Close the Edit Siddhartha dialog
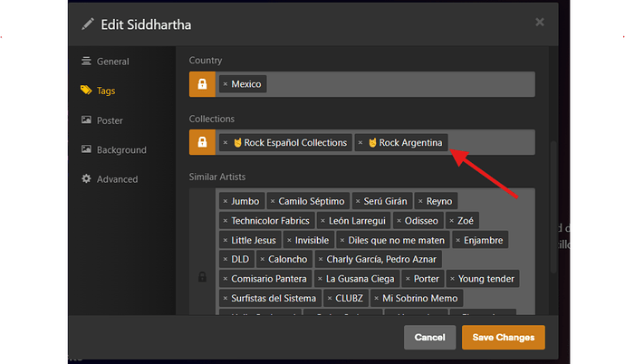 click(x=540, y=22)
